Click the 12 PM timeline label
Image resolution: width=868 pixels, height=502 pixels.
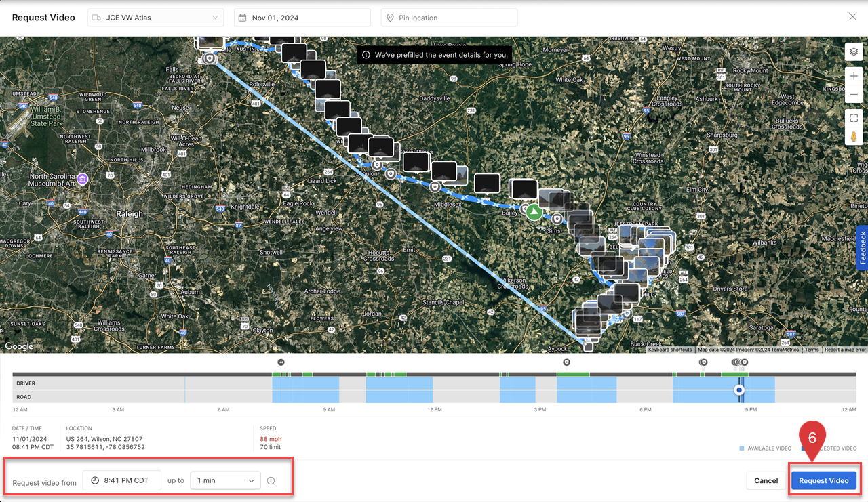tap(435, 409)
